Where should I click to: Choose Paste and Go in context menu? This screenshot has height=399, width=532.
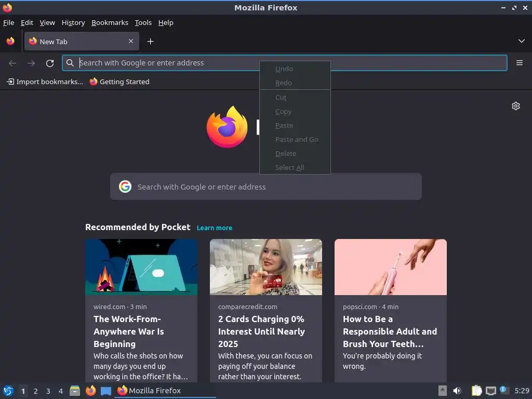coord(295,139)
